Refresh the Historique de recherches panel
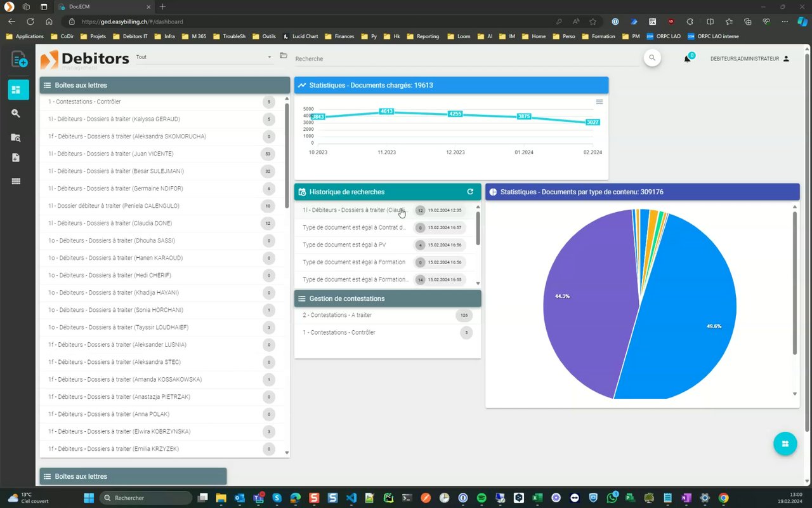Viewport: 812px width, 508px height. [x=470, y=192]
